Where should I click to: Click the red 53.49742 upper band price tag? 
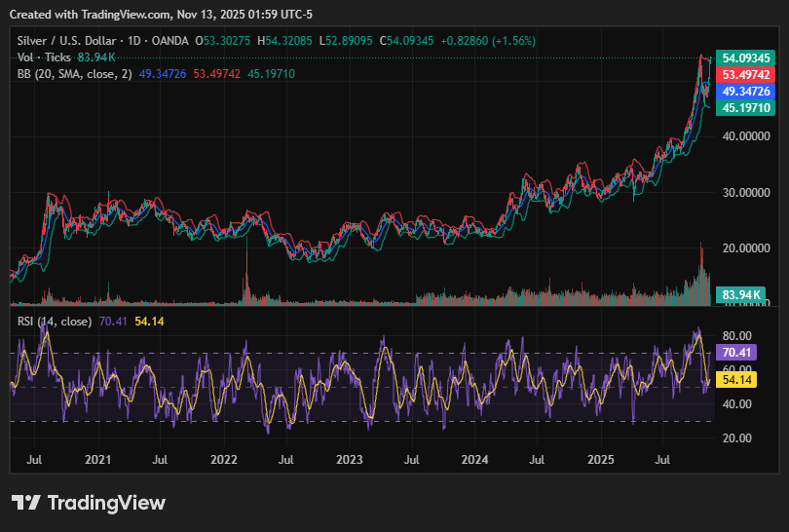point(745,75)
